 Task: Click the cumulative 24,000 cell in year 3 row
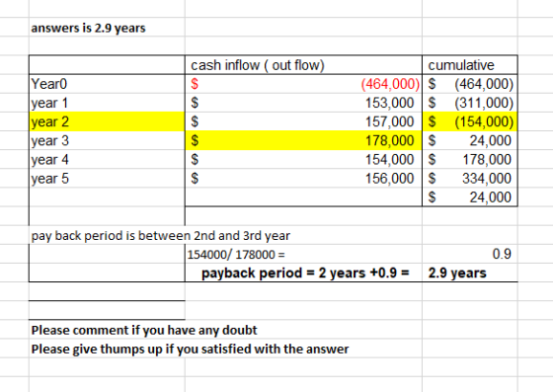[x=470, y=140]
